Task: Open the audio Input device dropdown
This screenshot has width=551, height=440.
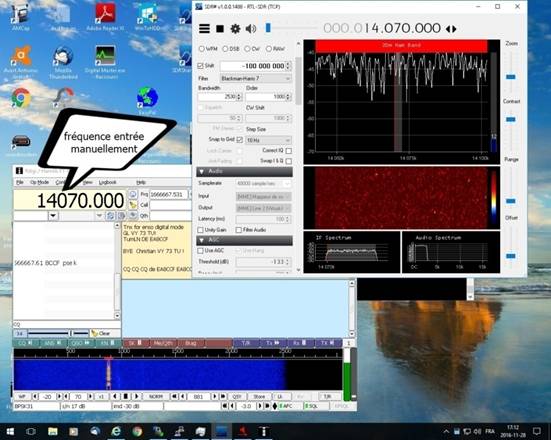Action: click(x=264, y=196)
